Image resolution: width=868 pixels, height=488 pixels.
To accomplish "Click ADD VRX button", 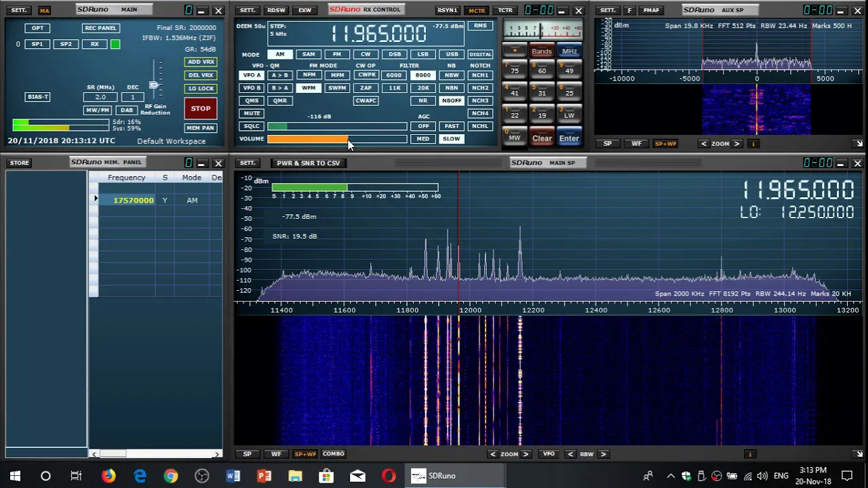I will (201, 62).
